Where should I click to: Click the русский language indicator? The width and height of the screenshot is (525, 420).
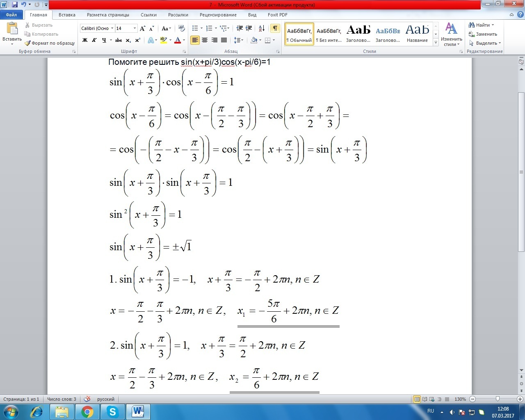(x=106, y=399)
